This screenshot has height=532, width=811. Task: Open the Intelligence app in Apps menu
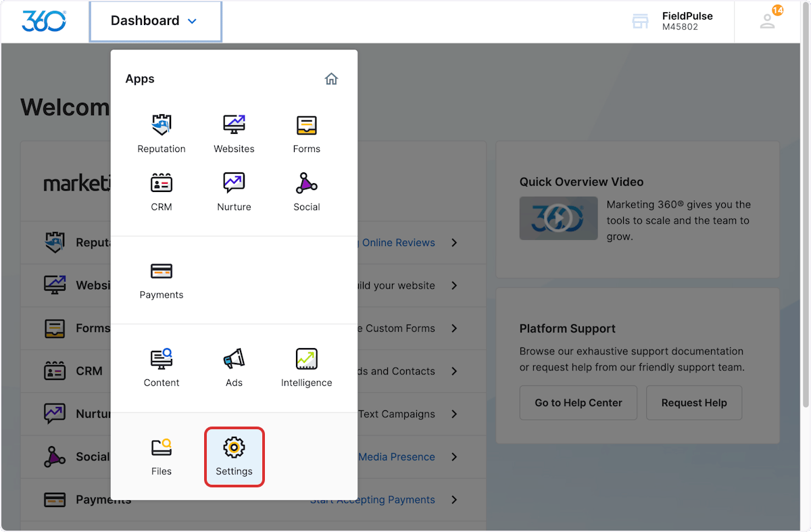306,368
